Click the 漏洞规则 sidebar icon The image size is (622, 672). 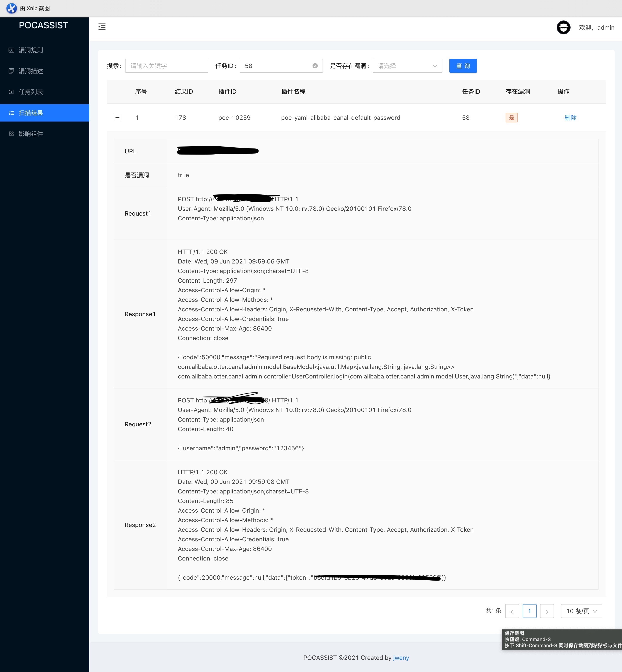coord(12,50)
